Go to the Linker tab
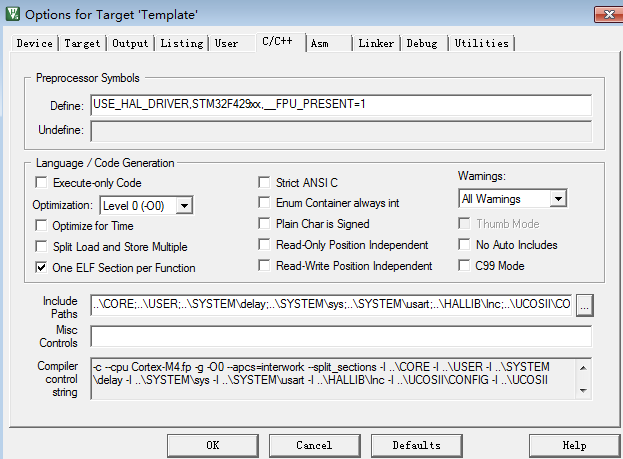 [x=376, y=43]
